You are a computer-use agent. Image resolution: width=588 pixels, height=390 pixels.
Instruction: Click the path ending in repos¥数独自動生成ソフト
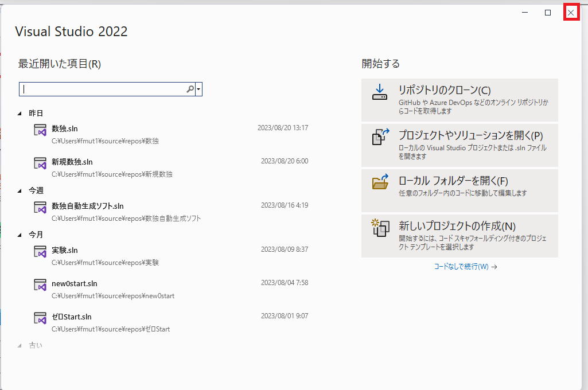[126, 219]
